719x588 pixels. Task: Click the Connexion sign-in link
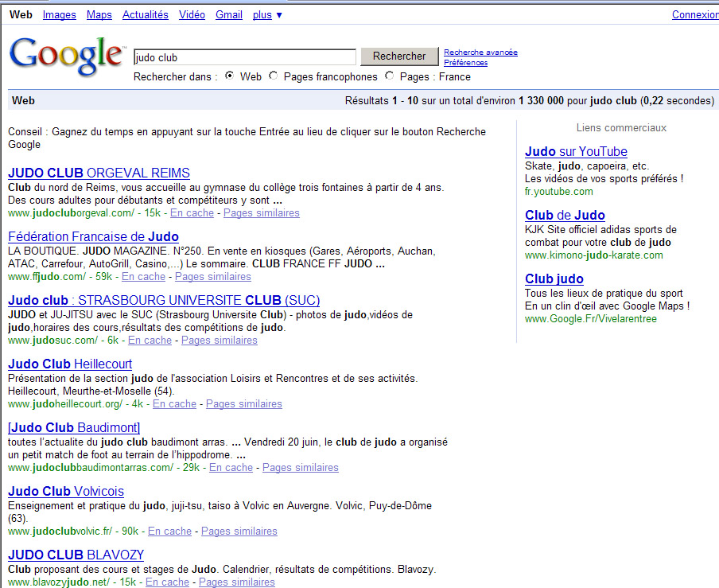695,14
